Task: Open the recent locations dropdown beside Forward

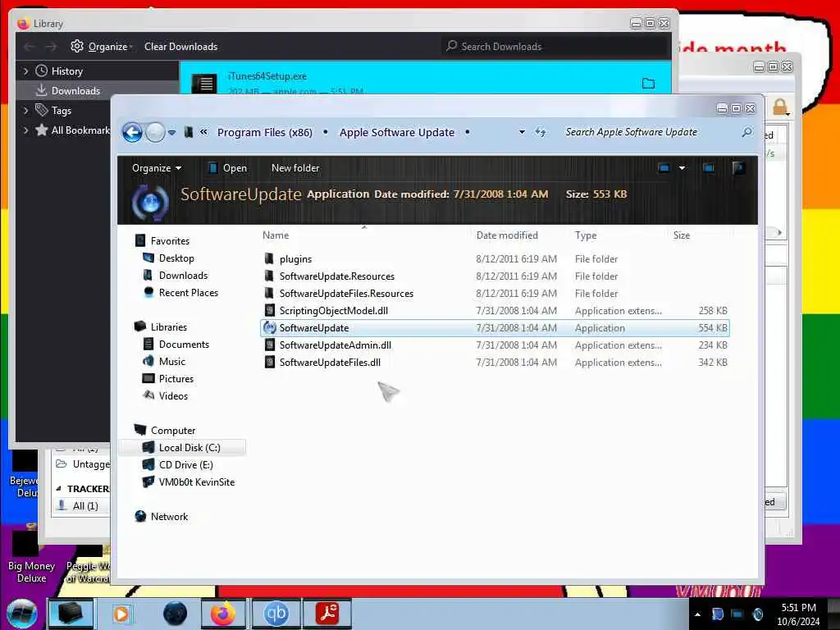Action: point(172,132)
